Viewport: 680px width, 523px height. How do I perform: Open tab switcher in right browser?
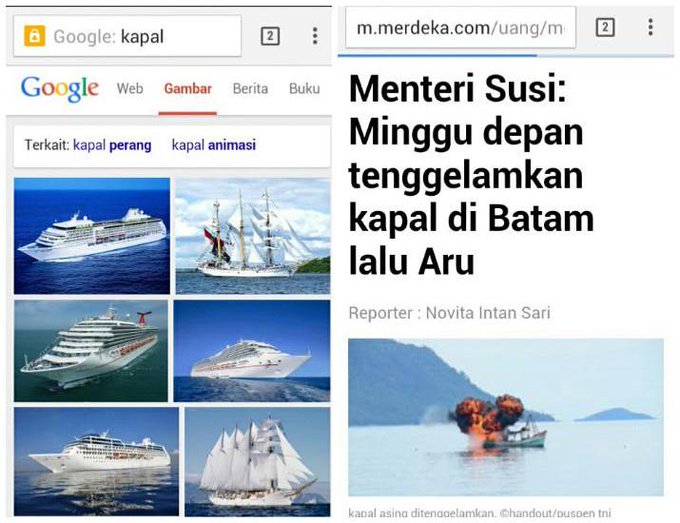605,27
